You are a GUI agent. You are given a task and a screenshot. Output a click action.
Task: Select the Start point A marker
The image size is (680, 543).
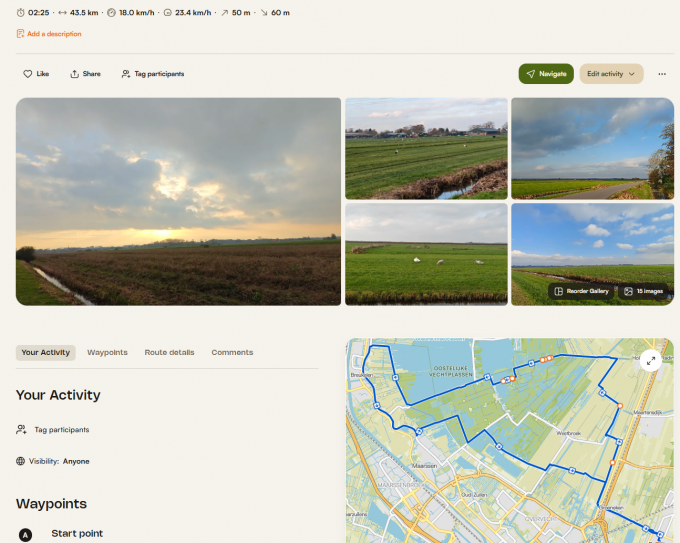click(x=26, y=534)
